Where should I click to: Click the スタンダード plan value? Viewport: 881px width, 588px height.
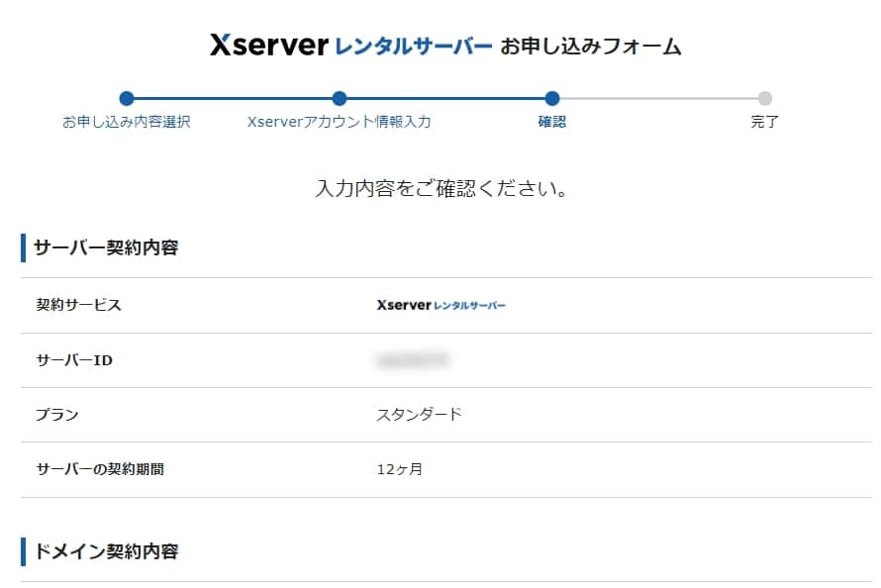419,415
